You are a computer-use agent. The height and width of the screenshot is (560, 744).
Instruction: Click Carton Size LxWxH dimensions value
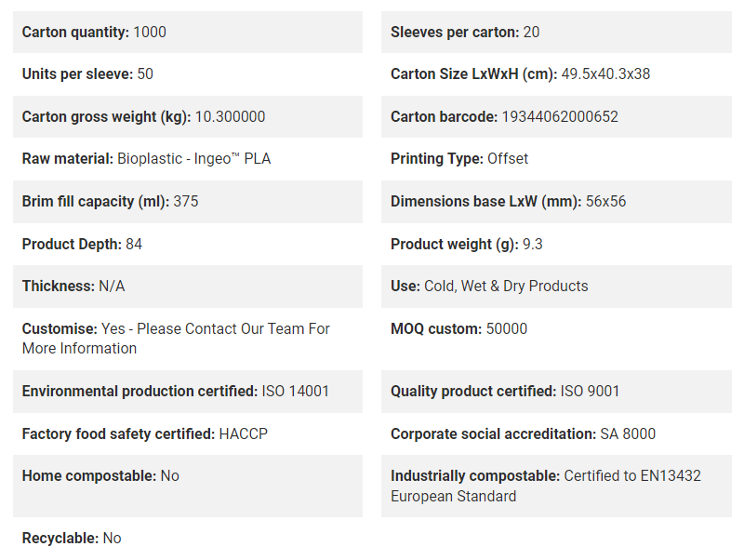[605, 74]
